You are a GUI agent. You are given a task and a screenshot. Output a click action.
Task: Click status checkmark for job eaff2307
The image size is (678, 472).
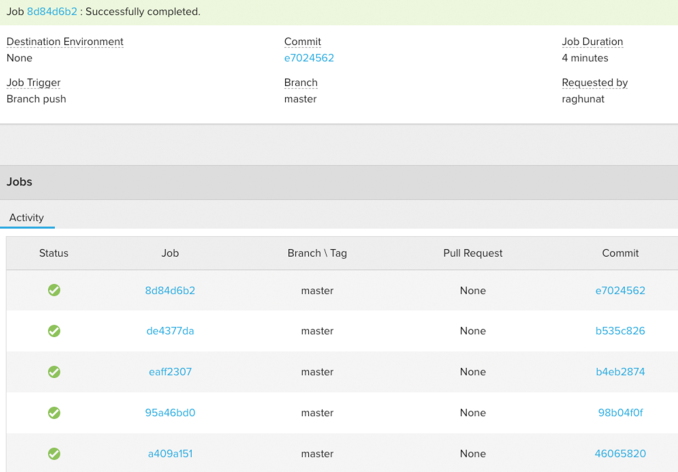54,372
